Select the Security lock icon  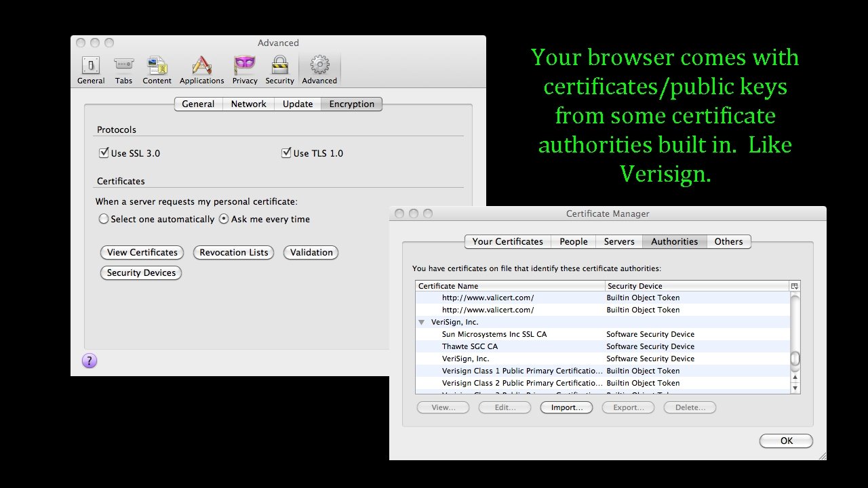[279, 68]
